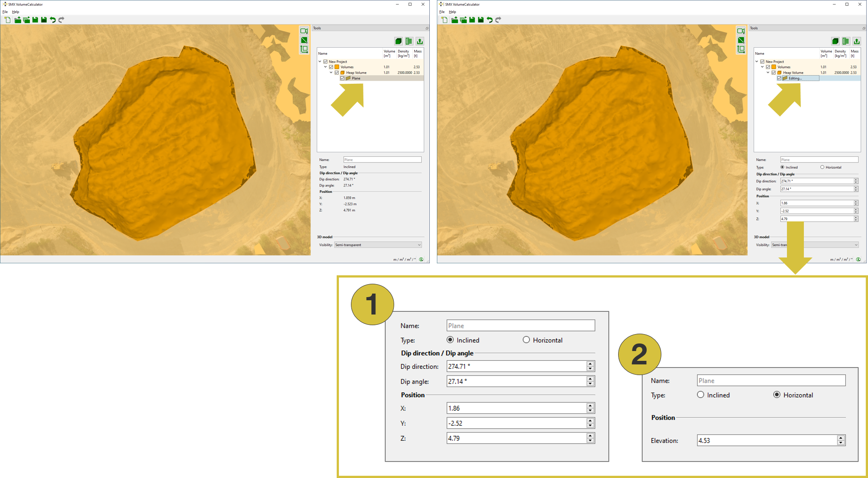Open File menu in right window
868x478 pixels.
tap(442, 12)
